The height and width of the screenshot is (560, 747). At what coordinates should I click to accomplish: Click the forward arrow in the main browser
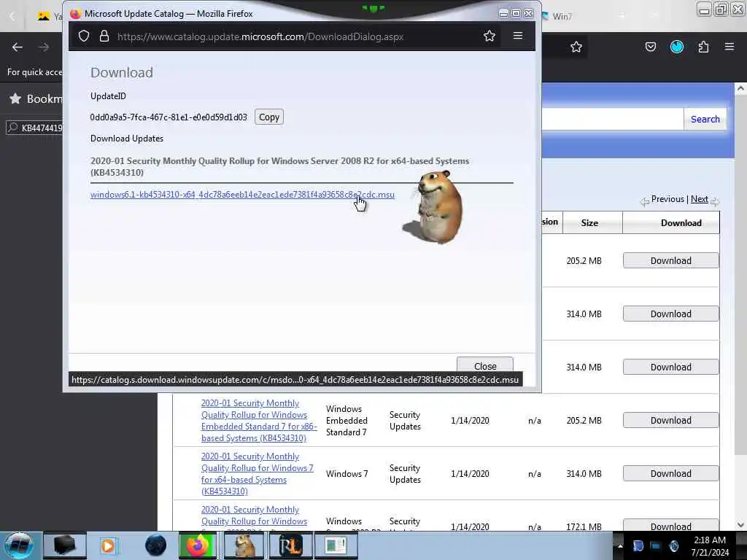(44, 47)
